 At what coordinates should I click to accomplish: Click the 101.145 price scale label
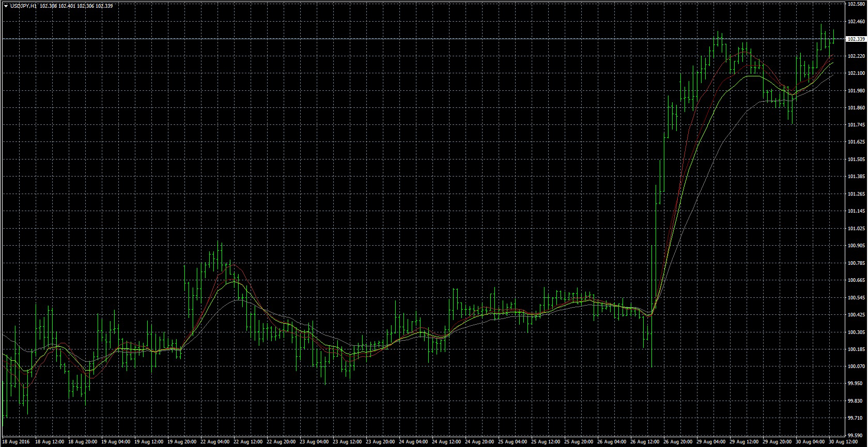click(x=857, y=211)
